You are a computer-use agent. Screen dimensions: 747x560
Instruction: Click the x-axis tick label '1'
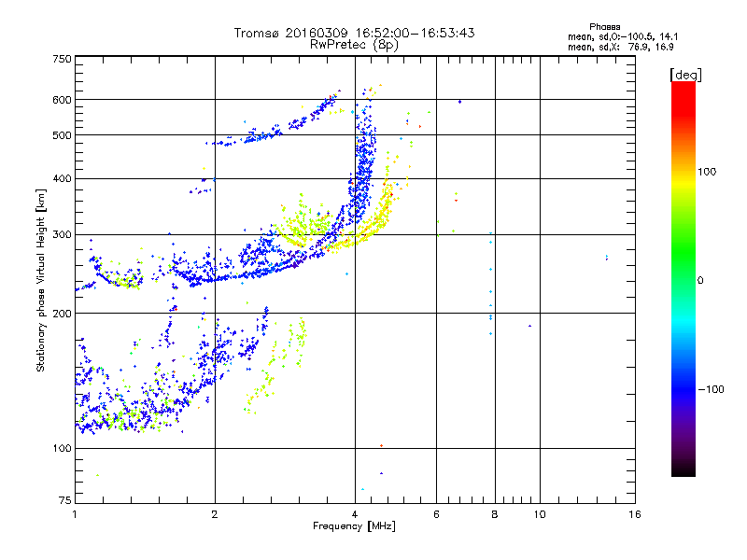pyautogui.click(x=75, y=514)
